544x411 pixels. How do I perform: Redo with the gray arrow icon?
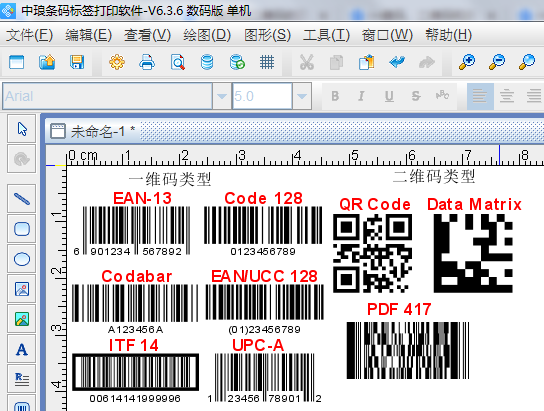(427, 63)
